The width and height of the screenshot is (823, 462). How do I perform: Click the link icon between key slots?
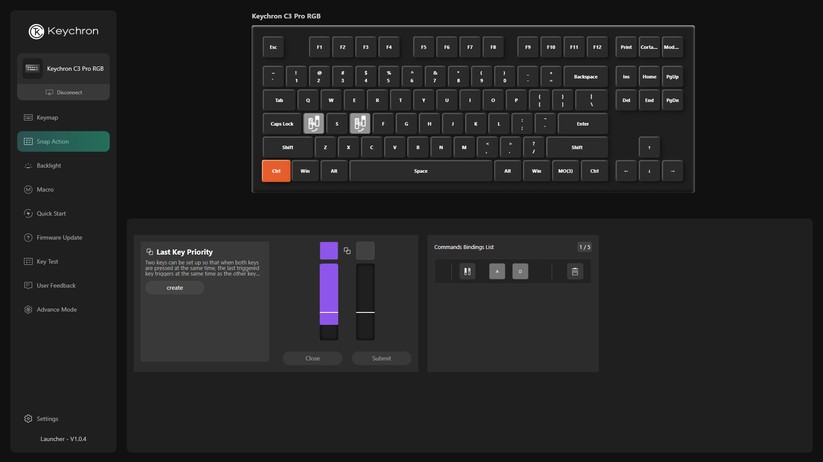coord(347,251)
